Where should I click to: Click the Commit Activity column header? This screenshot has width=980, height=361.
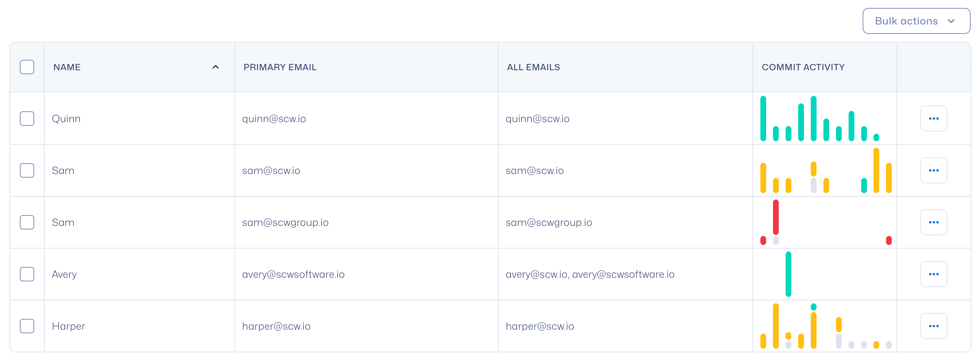(x=803, y=67)
